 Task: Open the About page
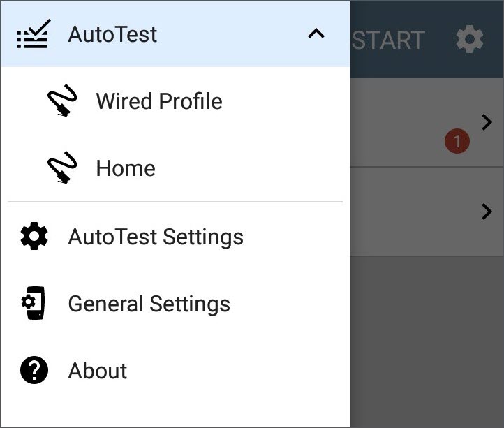tap(175, 371)
